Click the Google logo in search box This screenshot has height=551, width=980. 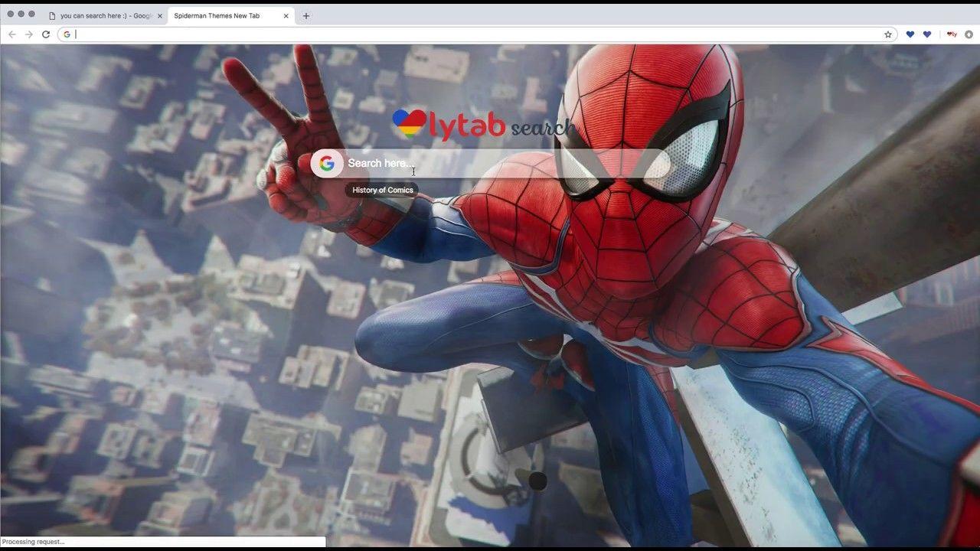tap(327, 163)
